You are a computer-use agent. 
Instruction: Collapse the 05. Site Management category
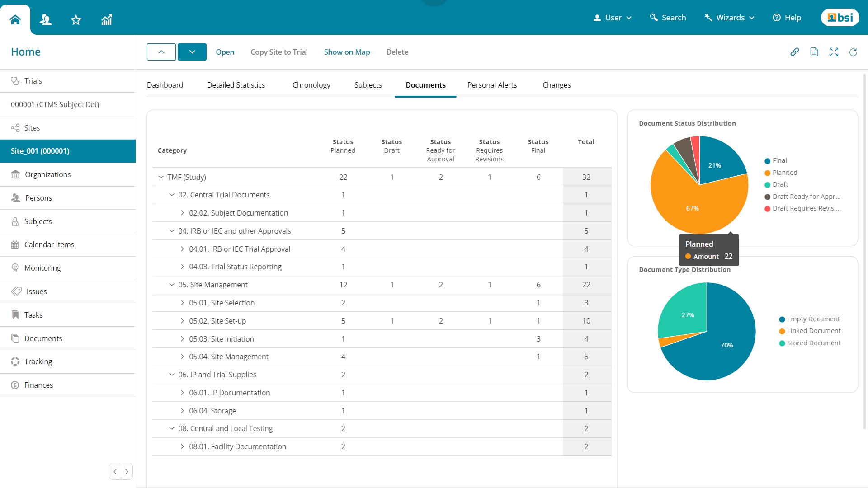pyautogui.click(x=172, y=285)
